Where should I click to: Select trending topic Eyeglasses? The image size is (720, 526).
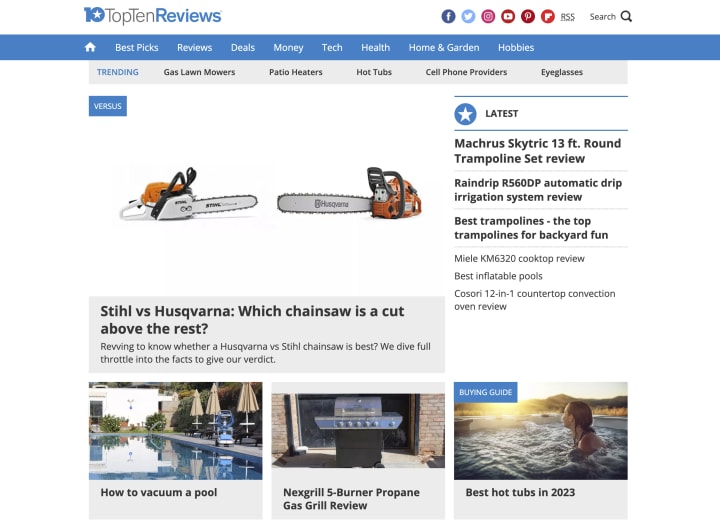coord(562,72)
